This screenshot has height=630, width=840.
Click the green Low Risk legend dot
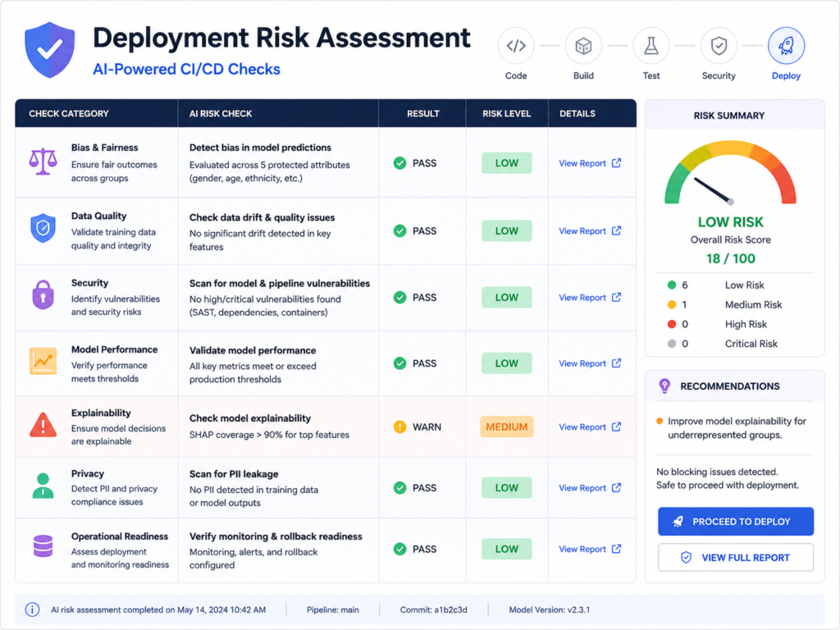tap(671, 285)
